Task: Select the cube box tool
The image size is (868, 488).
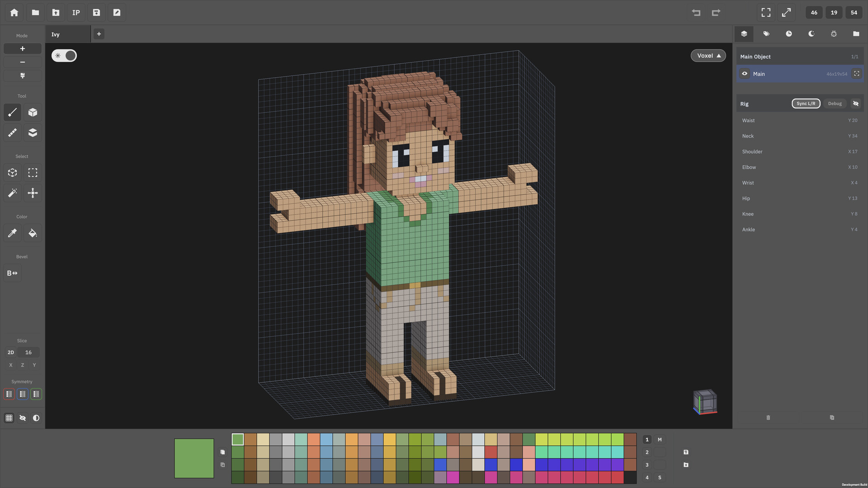Action: pos(33,112)
